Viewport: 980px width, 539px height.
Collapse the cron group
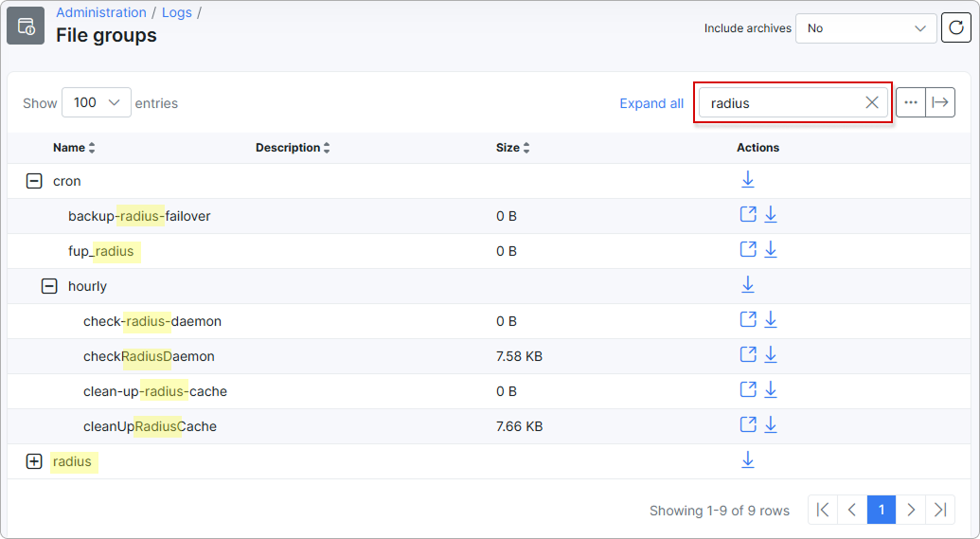(x=34, y=181)
